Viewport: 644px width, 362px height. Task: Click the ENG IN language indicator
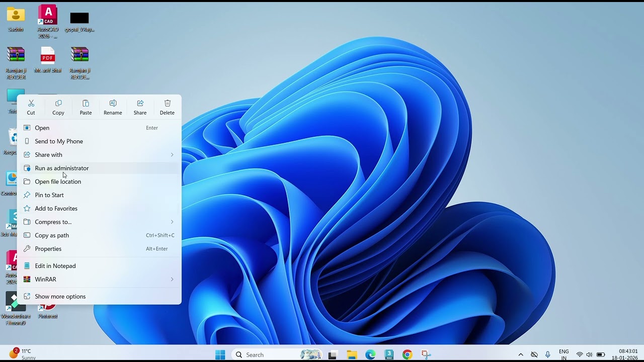[x=564, y=355]
